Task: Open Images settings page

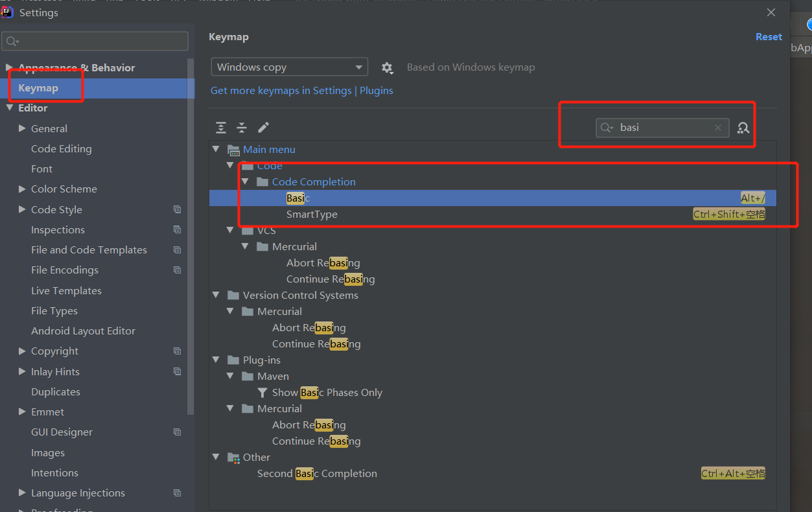Action: click(48, 452)
